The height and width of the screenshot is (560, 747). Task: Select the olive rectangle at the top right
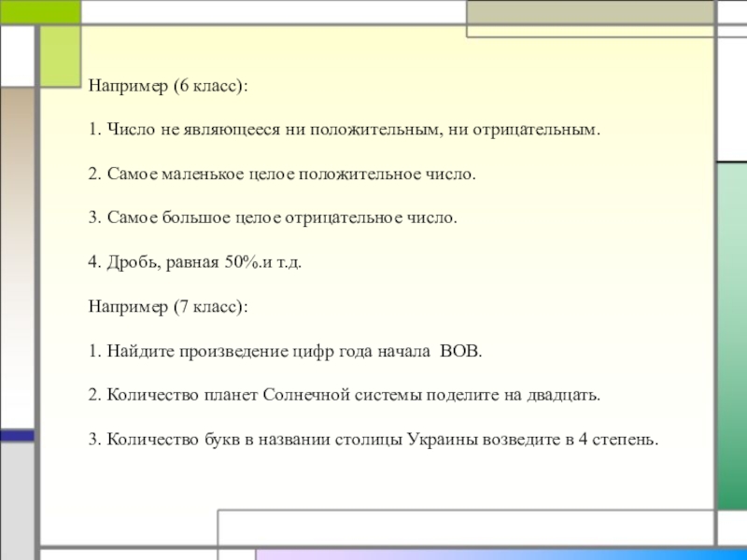pyautogui.click(x=588, y=16)
